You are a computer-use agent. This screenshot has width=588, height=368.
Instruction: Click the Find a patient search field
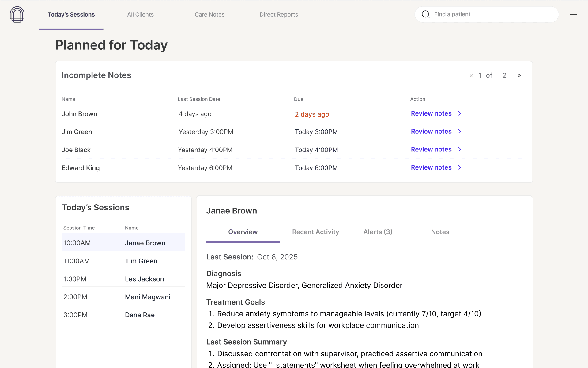pos(490,14)
